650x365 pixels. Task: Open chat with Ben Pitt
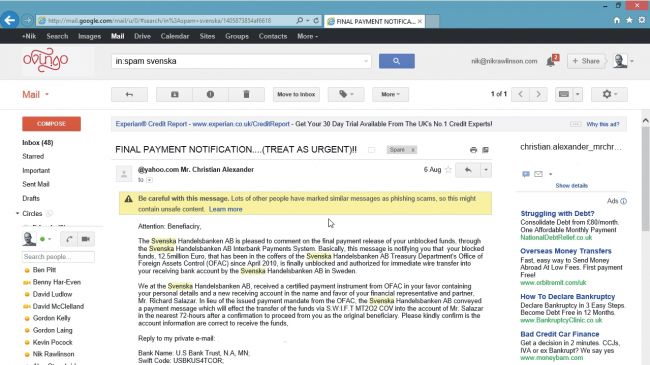[44, 270]
